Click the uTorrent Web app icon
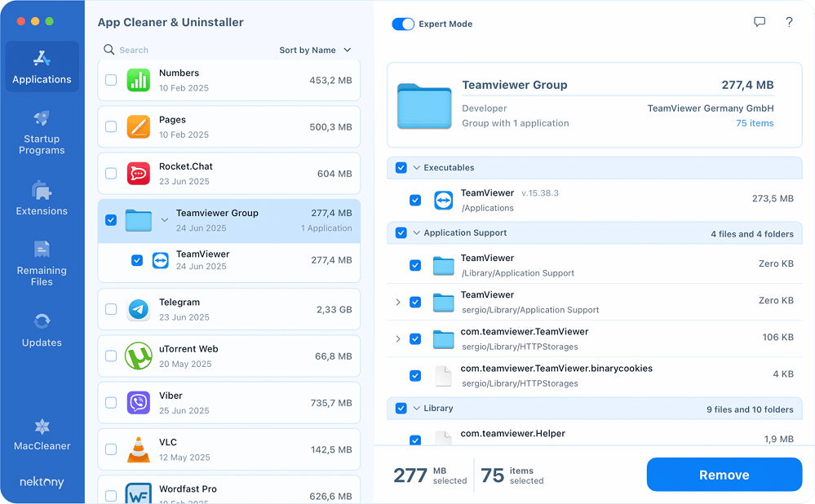This screenshot has width=815, height=504. click(139, 356)
